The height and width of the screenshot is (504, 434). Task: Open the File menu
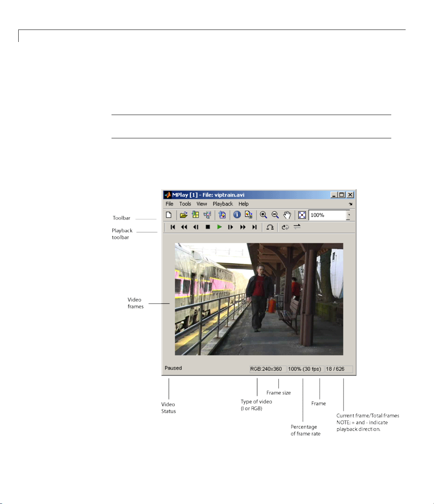pos(169,204)
